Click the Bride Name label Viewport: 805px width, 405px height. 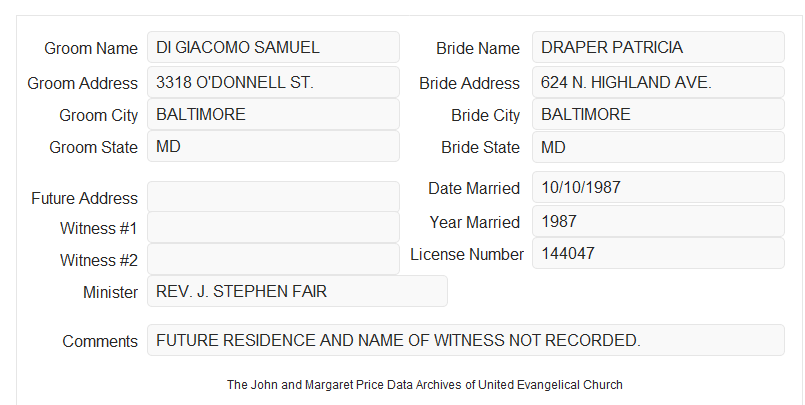(x=478, y=48)
